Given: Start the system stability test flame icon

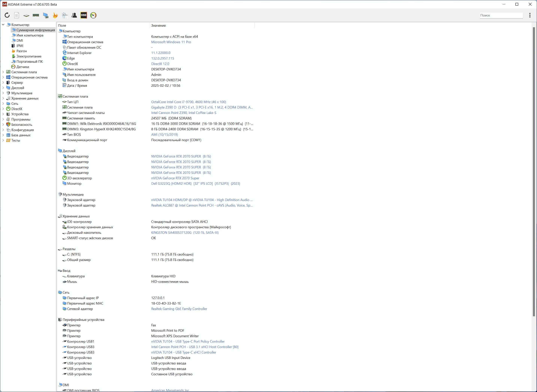Looking at the screenshot, I should tap(55, 15).
